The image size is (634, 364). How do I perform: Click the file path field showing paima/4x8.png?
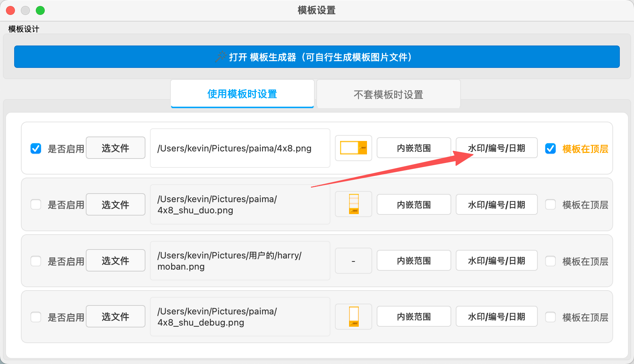tap(240, 148)
